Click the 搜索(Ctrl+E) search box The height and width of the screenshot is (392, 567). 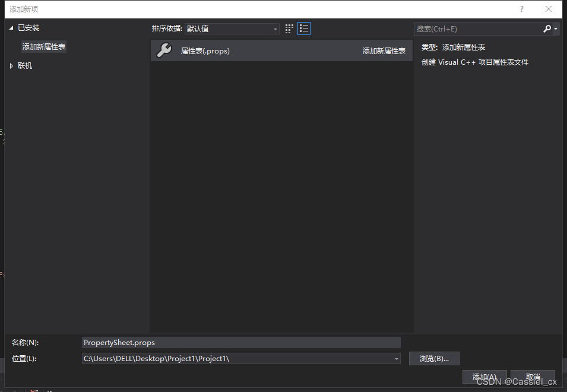477,29
